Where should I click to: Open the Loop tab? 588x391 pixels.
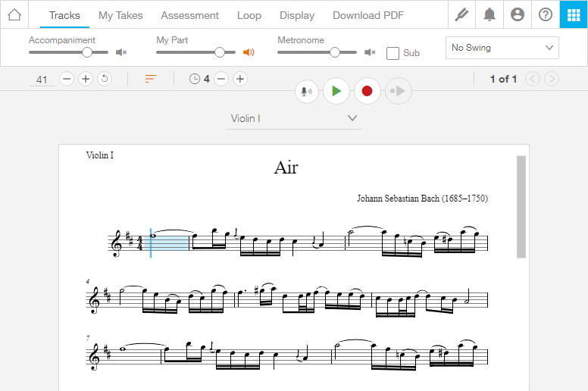click(249, 15)
